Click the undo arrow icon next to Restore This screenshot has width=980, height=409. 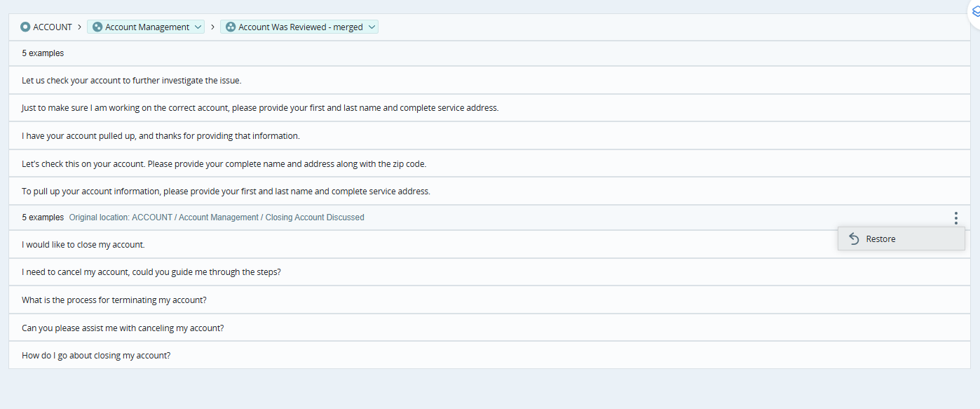(854, 239)
